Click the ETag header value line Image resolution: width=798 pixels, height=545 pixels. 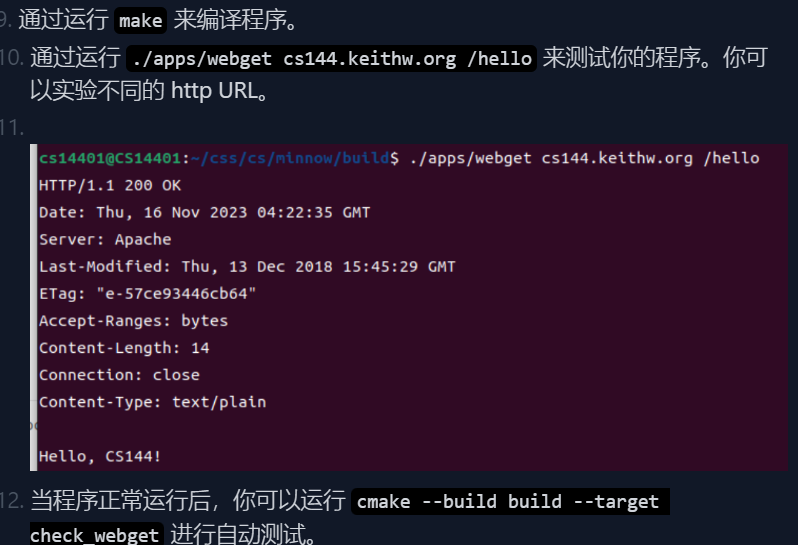click(x=147, y=293)
